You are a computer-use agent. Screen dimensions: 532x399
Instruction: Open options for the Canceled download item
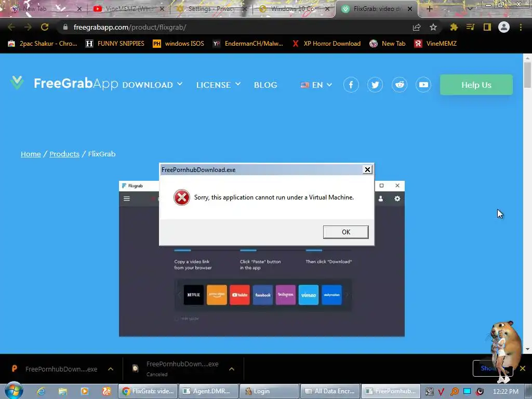(x=232, y=369)
